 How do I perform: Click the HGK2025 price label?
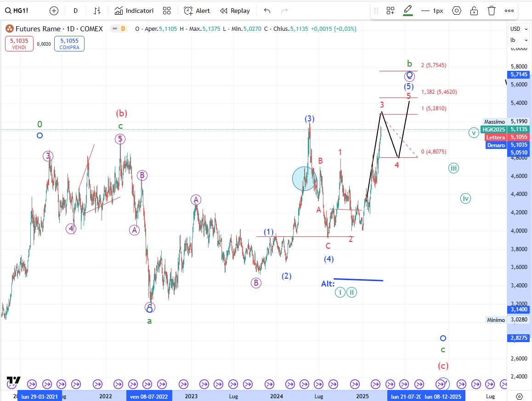pos(494,129)
